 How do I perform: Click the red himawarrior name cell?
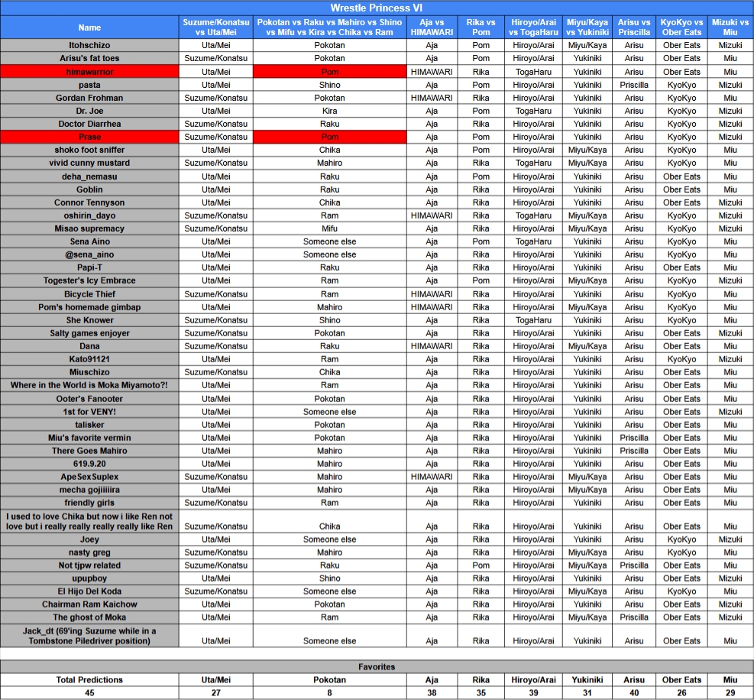(89, 72)
